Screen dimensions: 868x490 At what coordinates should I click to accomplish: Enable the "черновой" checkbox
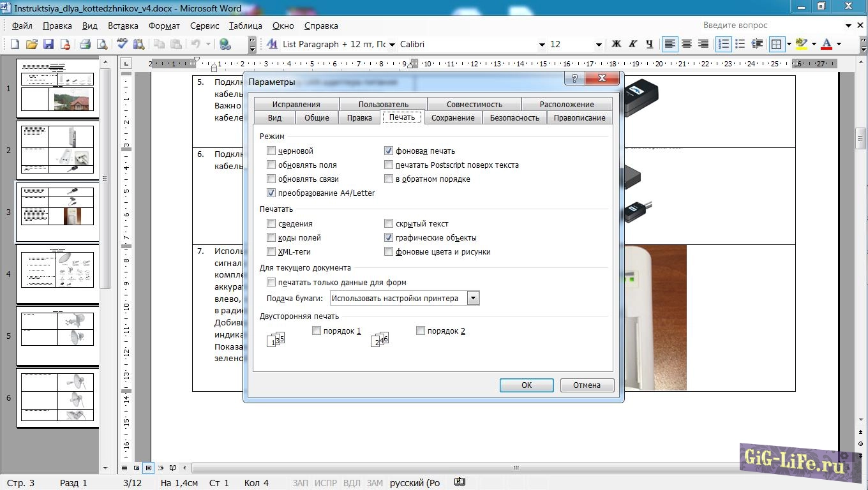tap(271, 151)
